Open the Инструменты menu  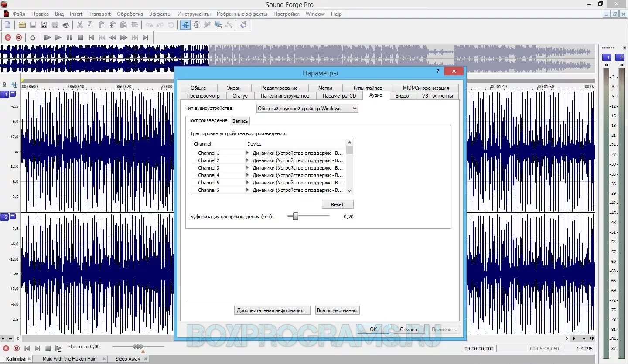click(x=194, y=14)
